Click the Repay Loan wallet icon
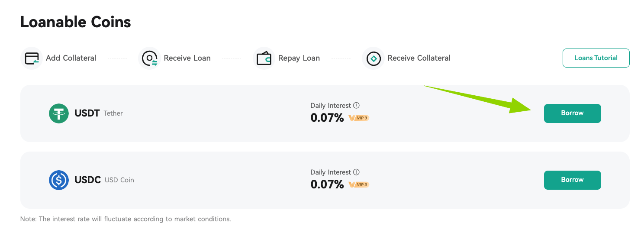Viewport: 644px width, 233px height. pos(264,58)
